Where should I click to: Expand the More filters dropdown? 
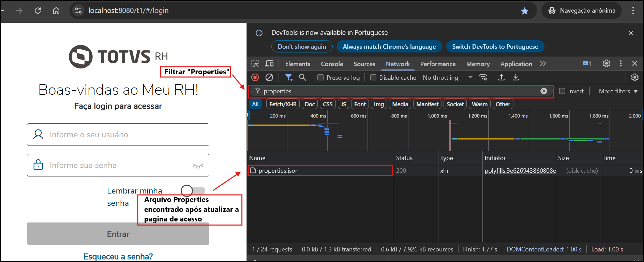click(618, 91)
